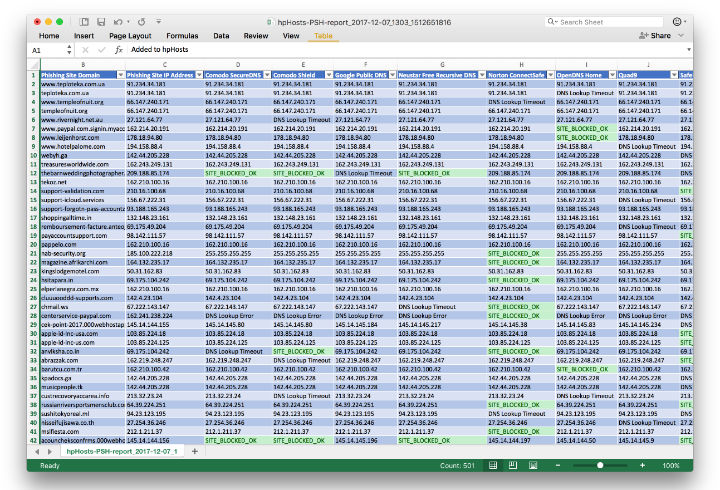
Task: Click the Save icon in title bar
Action: coord(101,22)
